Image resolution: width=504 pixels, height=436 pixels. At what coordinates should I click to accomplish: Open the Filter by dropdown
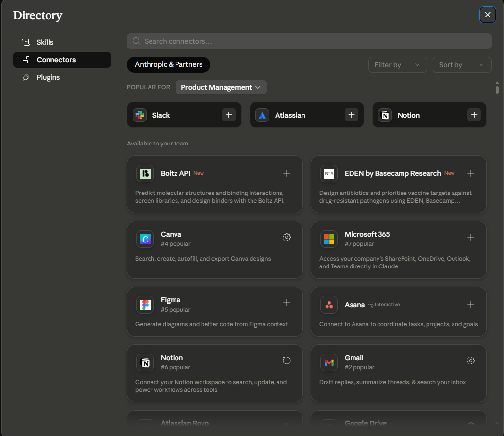(x=397, y=65)
